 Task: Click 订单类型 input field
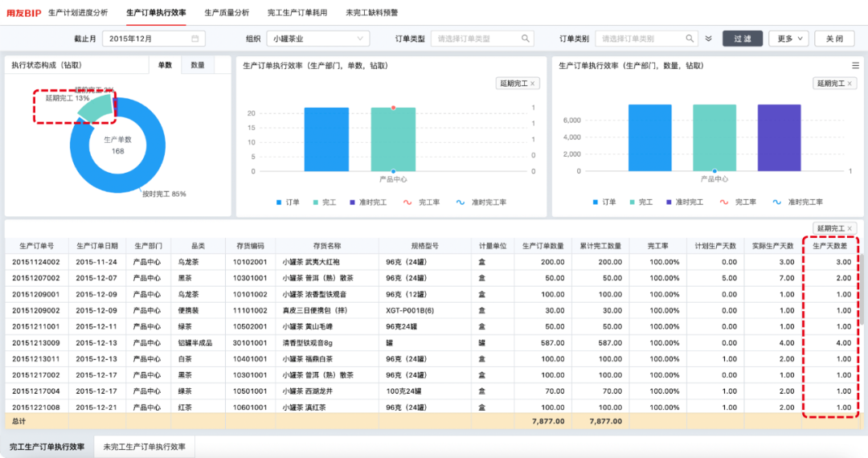coord(482,39)
